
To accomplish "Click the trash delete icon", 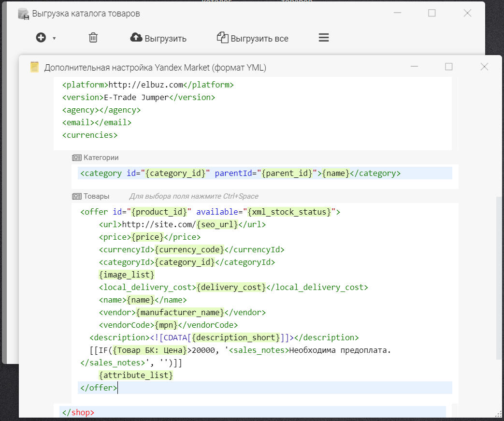I will (x=93, y=38).
